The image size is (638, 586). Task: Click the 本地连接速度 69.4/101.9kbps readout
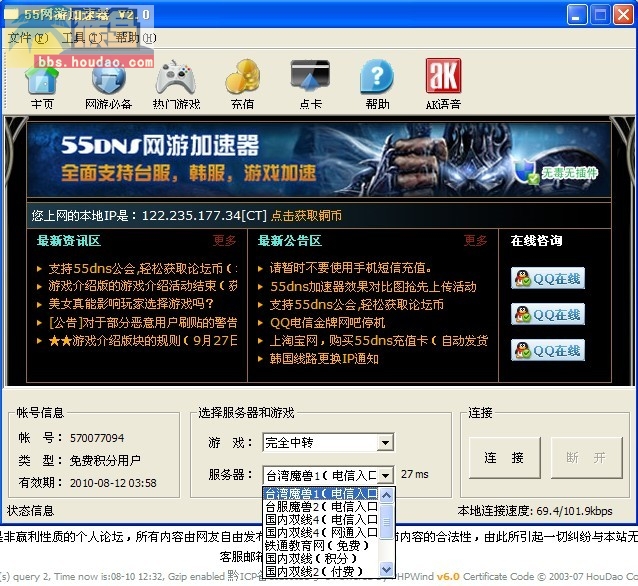pyautogui.click(x=535, y=511)
